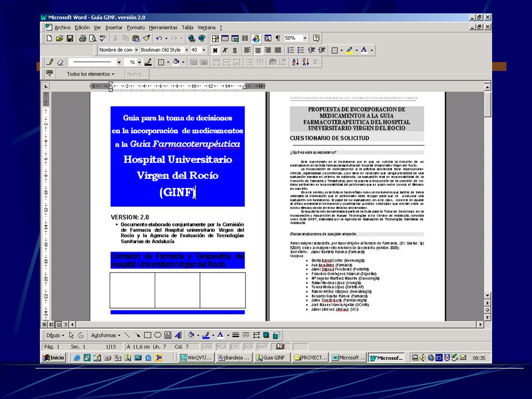The height and width of the screenshot is (399, 532).
Task: Select the Format Painter brush
Action: (146, 38)
